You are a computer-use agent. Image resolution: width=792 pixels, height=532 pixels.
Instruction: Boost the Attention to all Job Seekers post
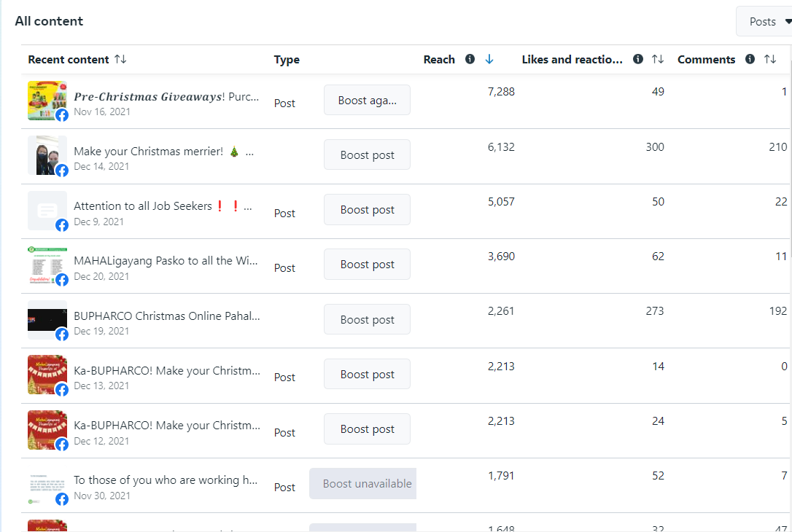click(x=367, y=209)
